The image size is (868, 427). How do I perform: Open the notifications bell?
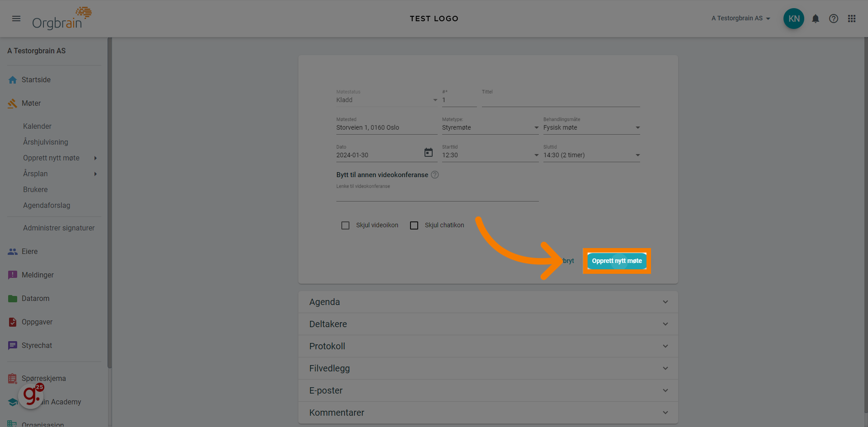tap(815, 19)
